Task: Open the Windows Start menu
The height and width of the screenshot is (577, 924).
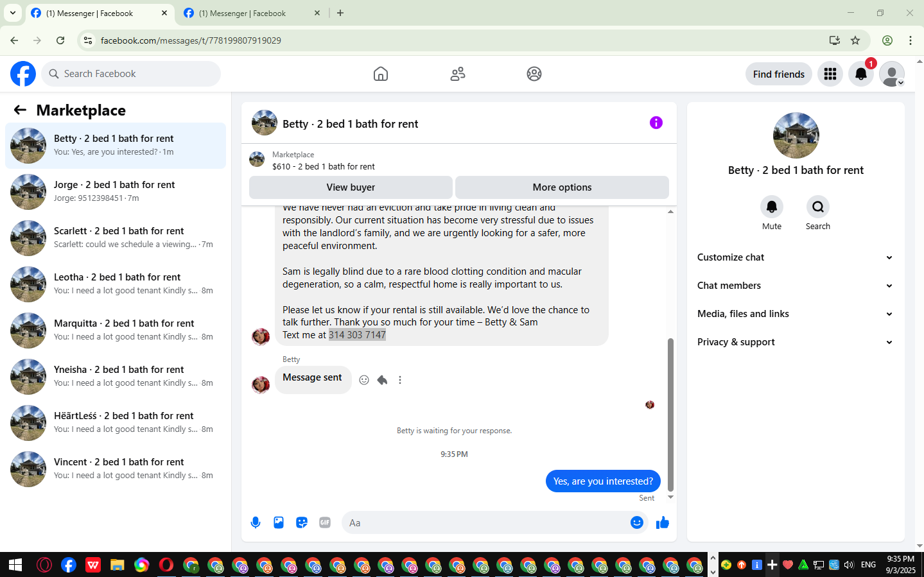Action: coord(15,565)
